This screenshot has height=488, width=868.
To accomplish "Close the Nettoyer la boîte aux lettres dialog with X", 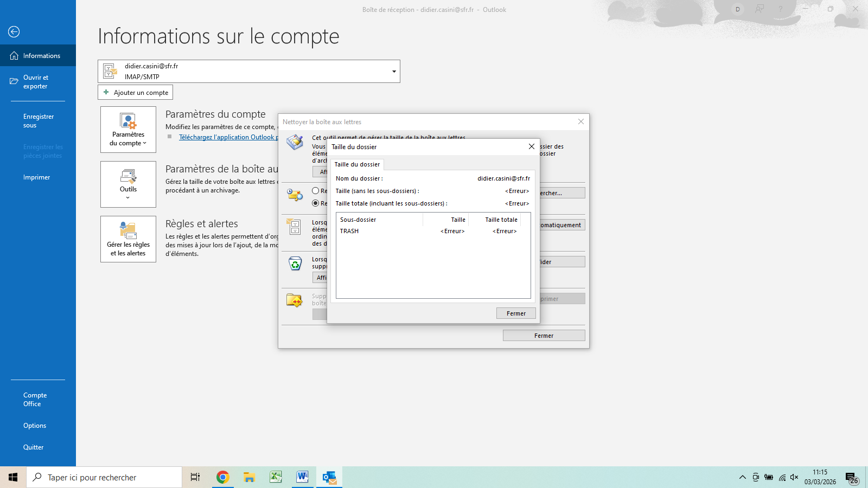I will coord(581,121).
